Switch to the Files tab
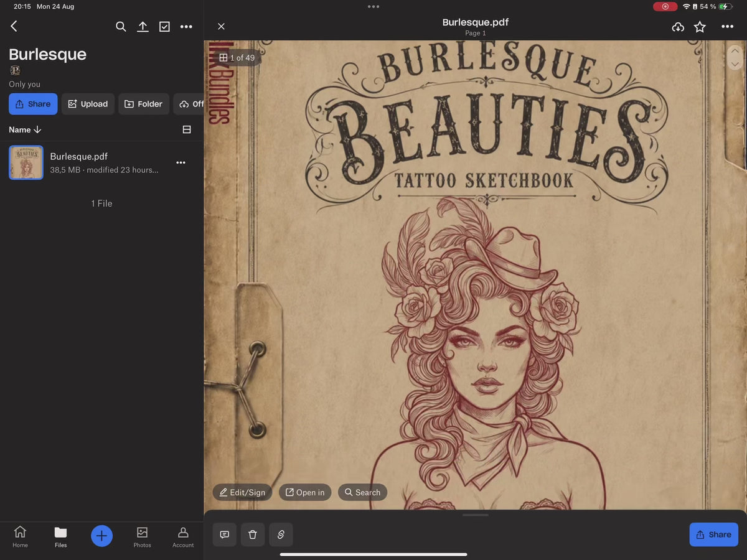747x560 pixels. (x=60, y=536)
